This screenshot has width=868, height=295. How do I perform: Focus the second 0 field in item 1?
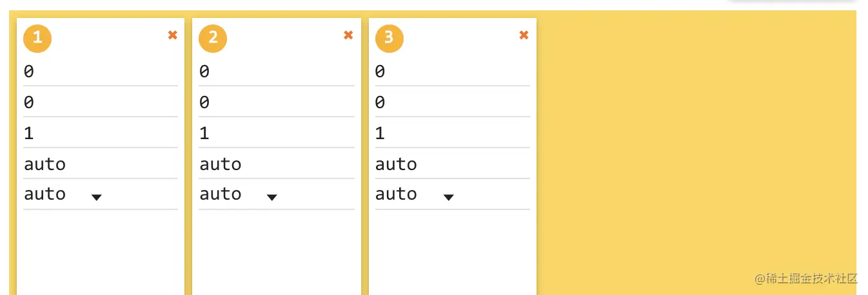pyautogui.click(x=100, y=102)
